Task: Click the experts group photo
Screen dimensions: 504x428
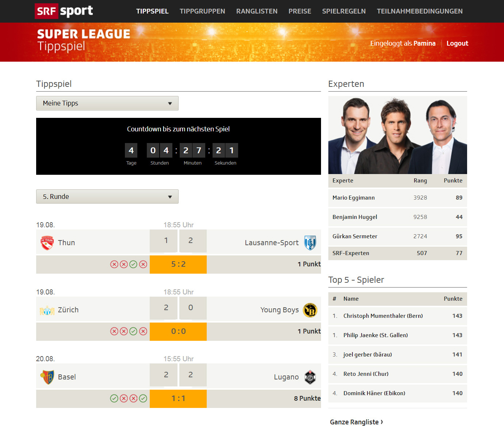Action: coord(398,135)
